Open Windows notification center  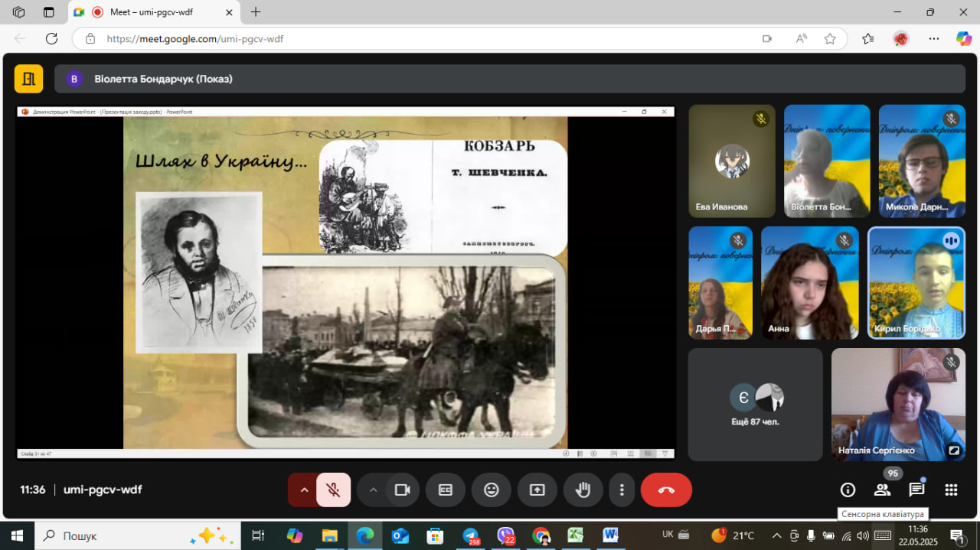point(958,535)
